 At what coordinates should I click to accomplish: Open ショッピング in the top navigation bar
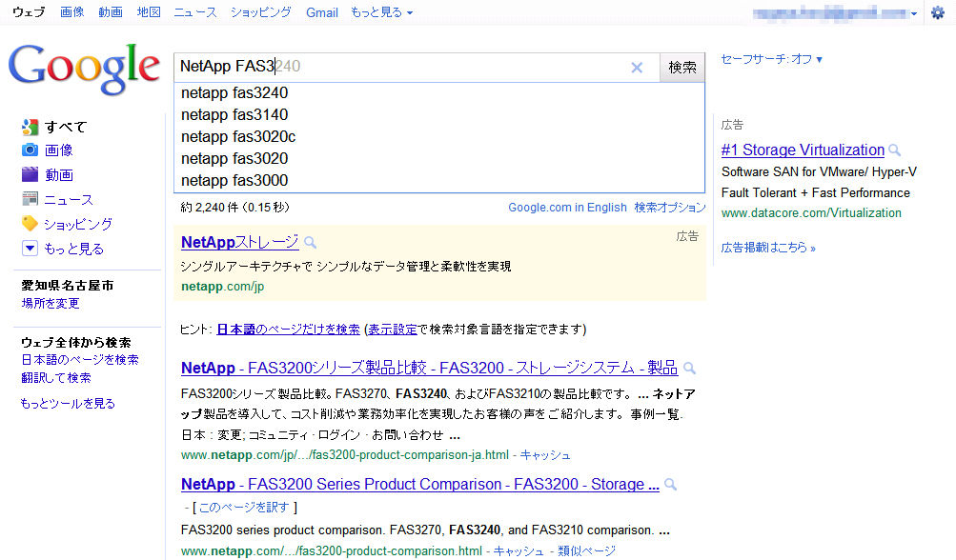(x=261, y=12)
